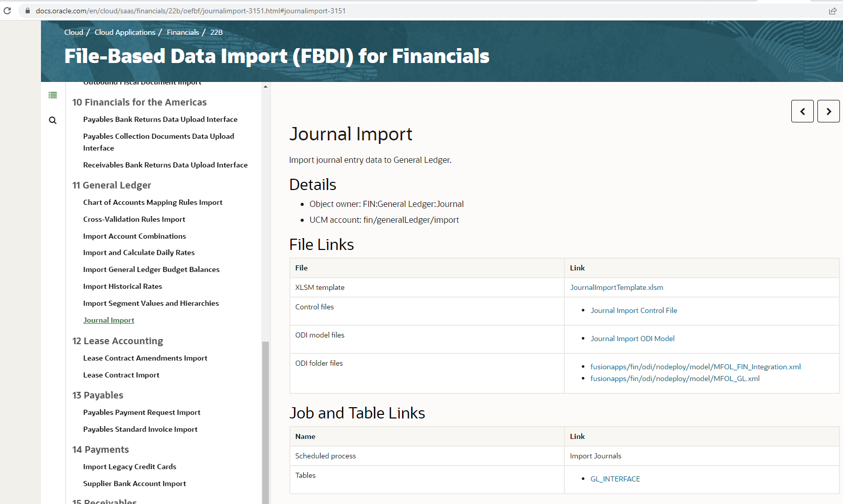Open Import Segment Values and Hierarchies
Image resolution: width=843 pixels, height=504 pixels.
[x=151, y=303]
